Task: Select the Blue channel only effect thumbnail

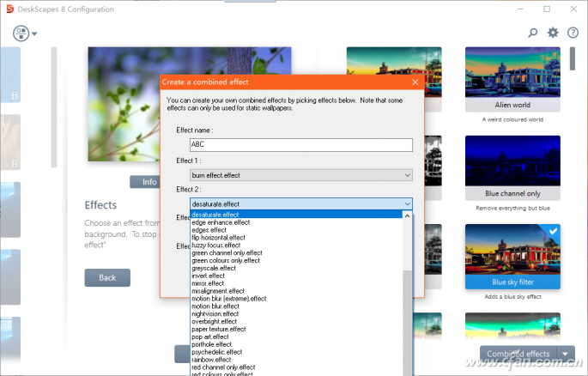Action: tap(512, 167)
